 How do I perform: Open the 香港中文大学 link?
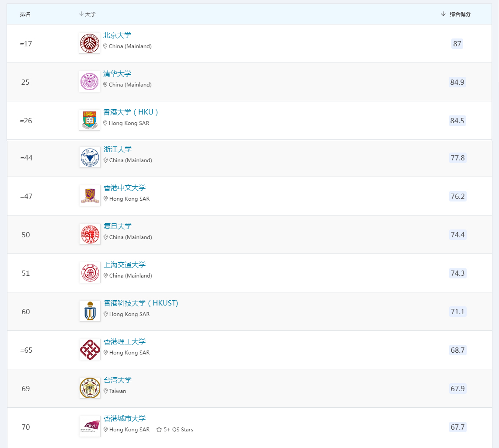click(125, 188)
